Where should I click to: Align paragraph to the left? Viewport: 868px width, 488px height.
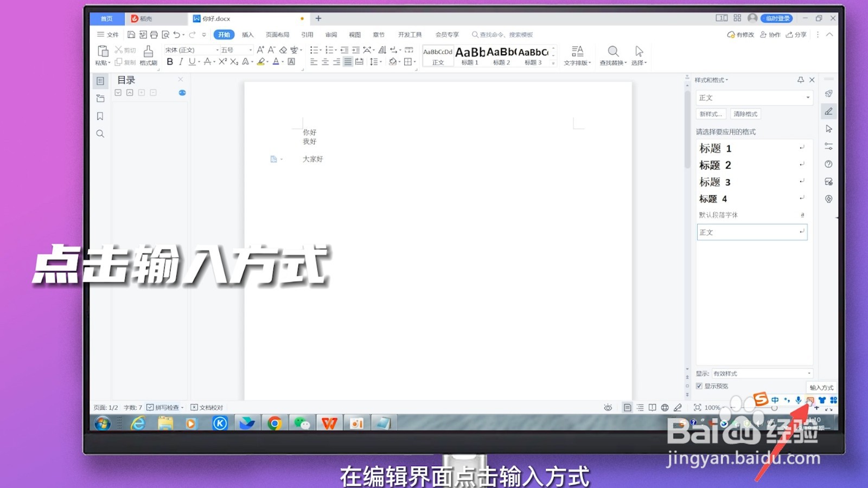click(314, 62)
